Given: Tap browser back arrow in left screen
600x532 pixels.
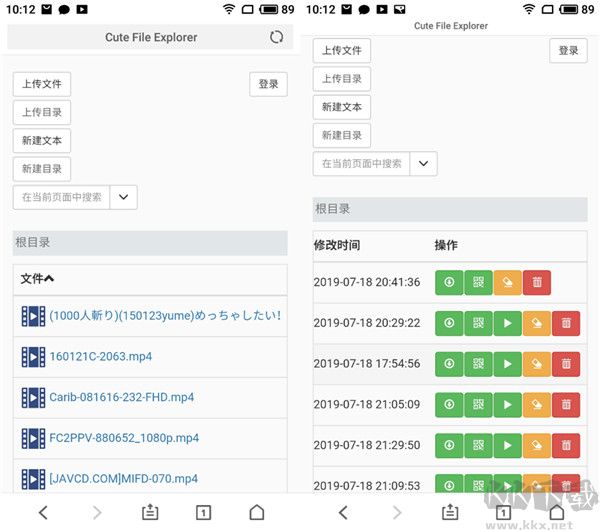Looking at the screenshot, I should tap(43, 513).
